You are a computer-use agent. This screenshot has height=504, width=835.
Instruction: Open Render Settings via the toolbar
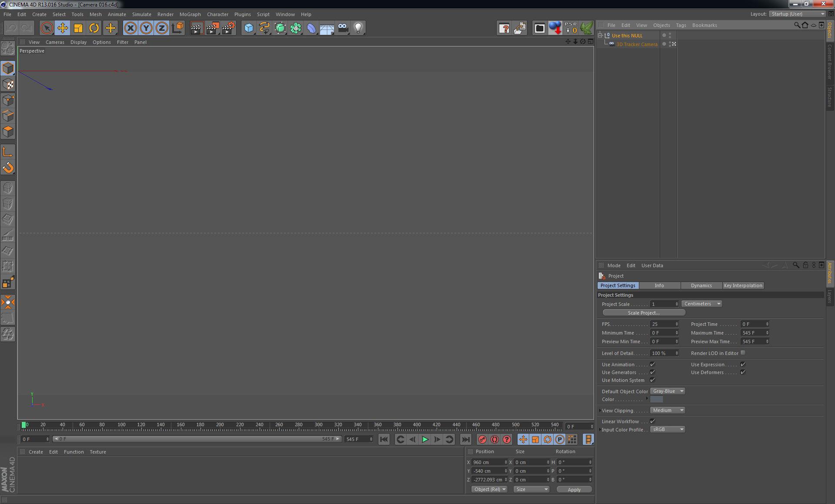228,27
